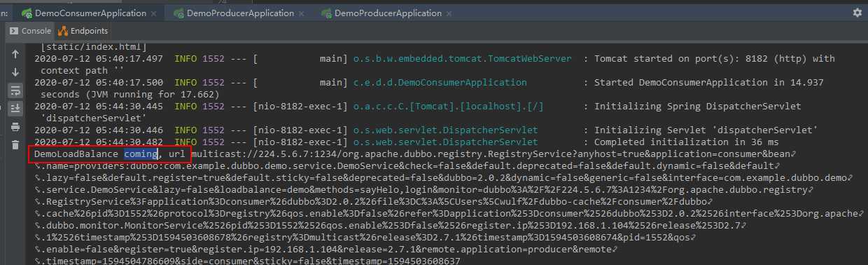Click the highlighted word 'coming'
Viewport: 868px width, 265px height.
point(141,154)
